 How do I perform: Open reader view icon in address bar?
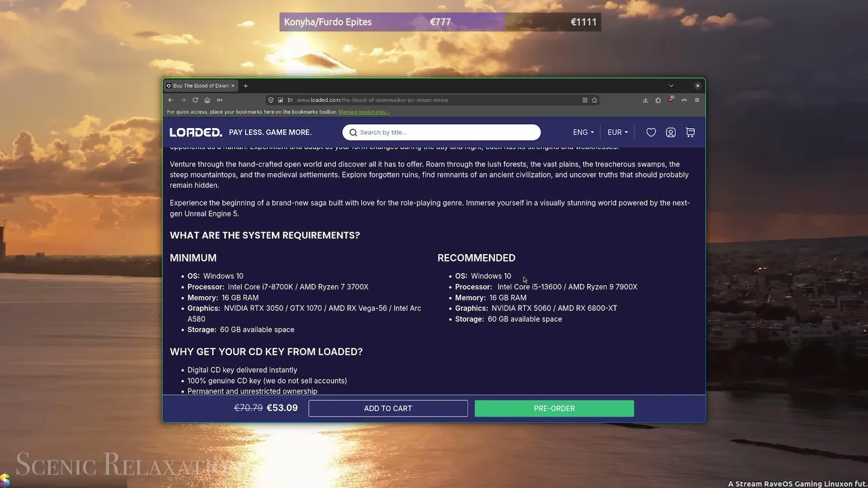(585, 100)
